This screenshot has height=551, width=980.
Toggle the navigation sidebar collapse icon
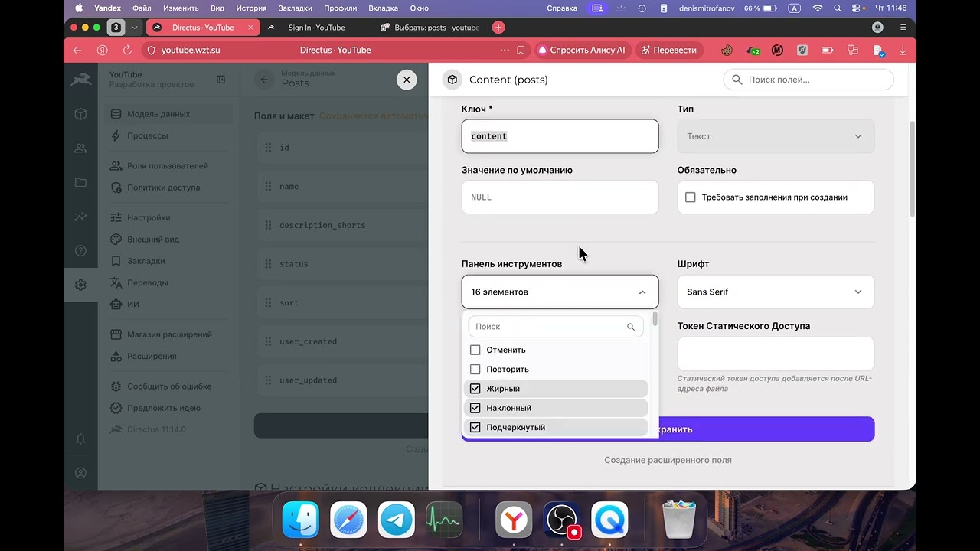220,80
